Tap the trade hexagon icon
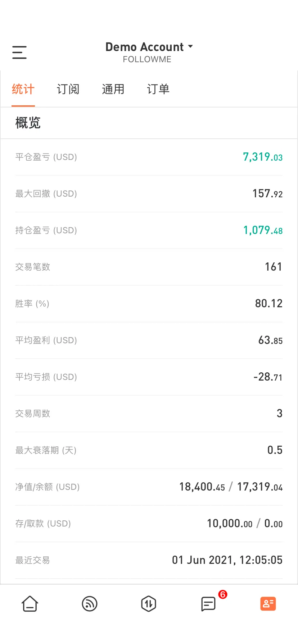This screenshot has height=644, width=298. [149, 604]
